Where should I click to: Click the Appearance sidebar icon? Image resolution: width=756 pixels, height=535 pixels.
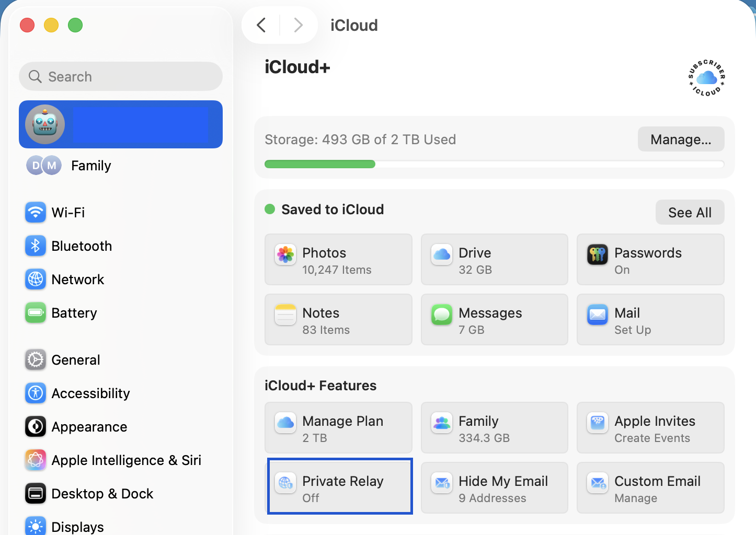point(36,427)
